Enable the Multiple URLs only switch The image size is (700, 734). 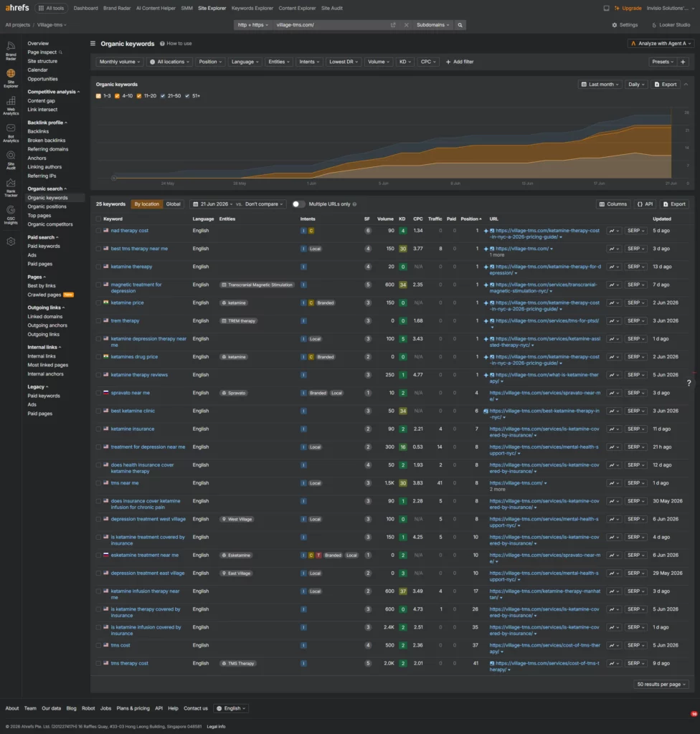click(x=298, y=204)
